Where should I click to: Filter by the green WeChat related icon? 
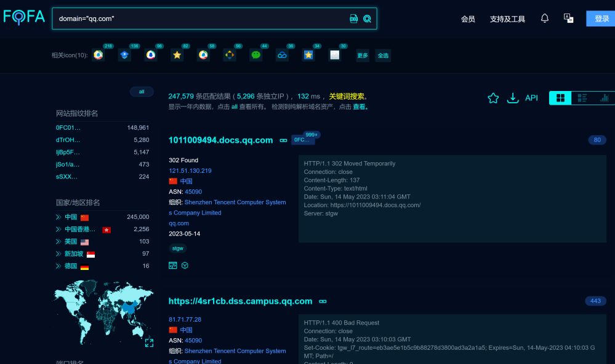pyautogui.click(x=255, y=55)
